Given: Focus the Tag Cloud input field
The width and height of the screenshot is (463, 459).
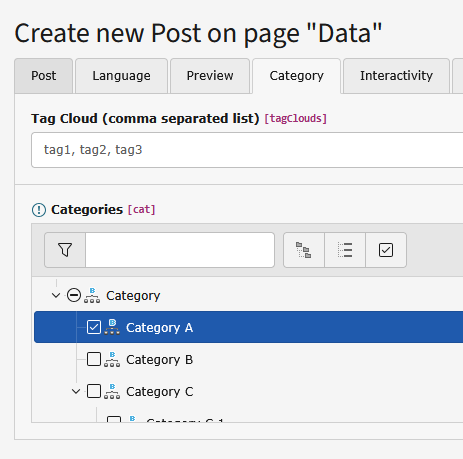Looking at the screenshot, I should pos(247,150).
